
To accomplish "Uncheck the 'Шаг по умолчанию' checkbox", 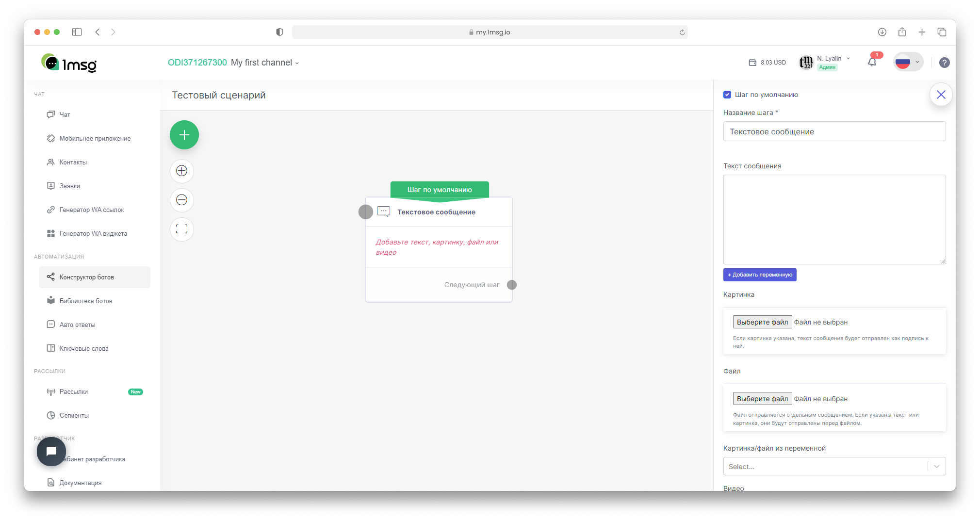I will (x=727, y=95).
